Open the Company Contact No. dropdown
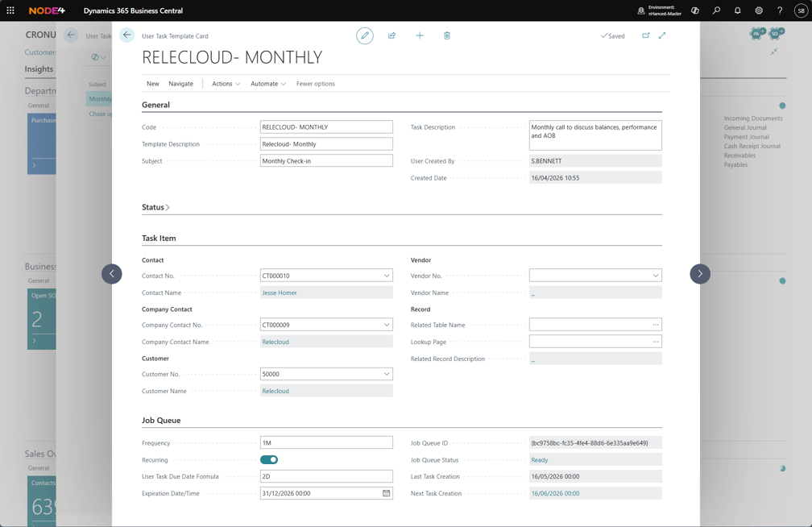 click(x=387, y=325)
